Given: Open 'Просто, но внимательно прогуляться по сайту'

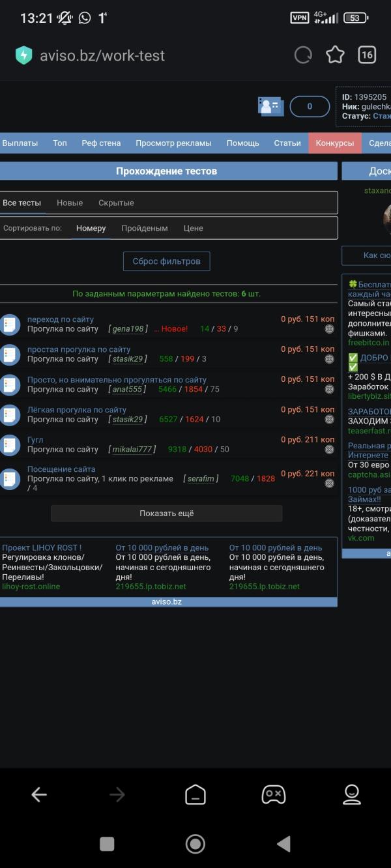Looking at the screenshot, I should [117, 379].
